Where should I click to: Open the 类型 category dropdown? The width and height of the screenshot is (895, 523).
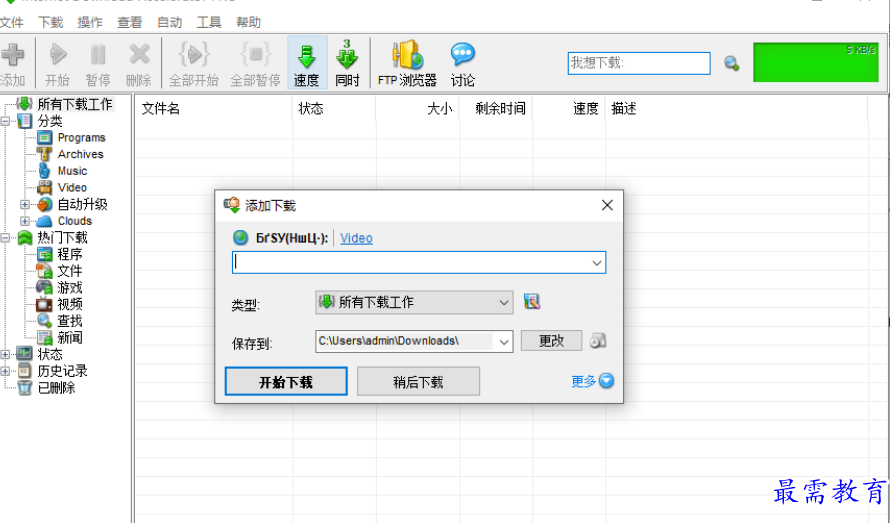point(414,302)
